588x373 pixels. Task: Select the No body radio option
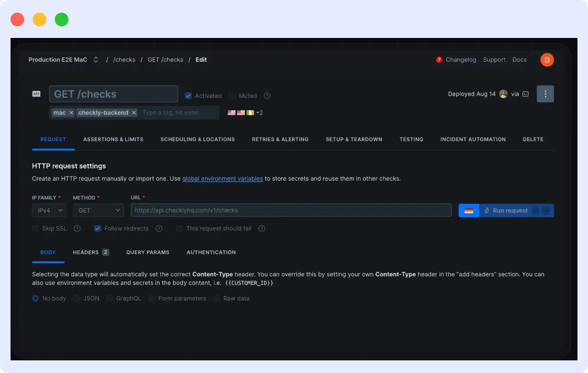coord(36,298)
